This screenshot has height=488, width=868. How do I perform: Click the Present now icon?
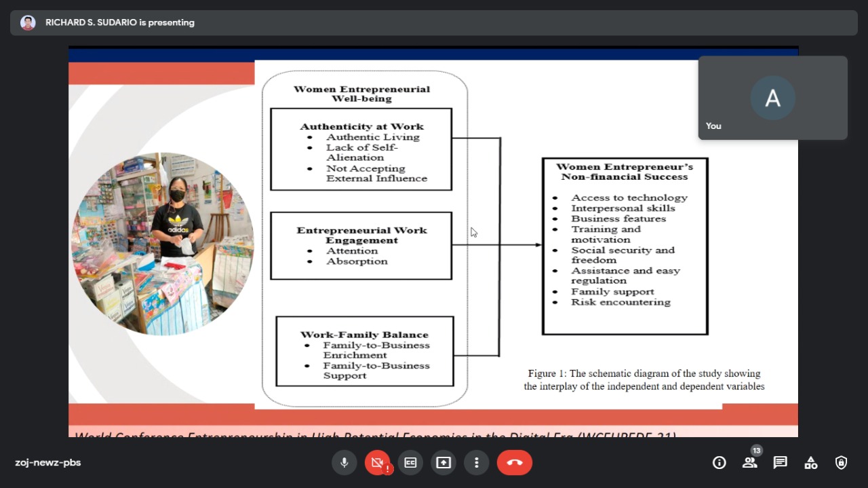coord(443,463)
